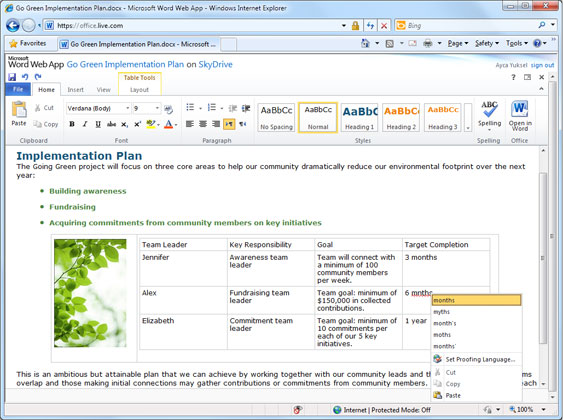Image resolution: width=563 pixels, height=420 pixels.
Task: Apply bullet list formatting
Action: point(190,108)
